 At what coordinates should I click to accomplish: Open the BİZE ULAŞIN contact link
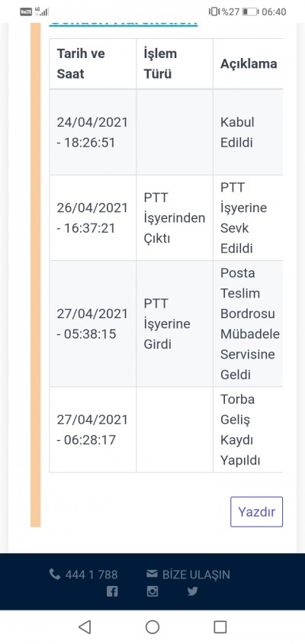coord(196,574)
